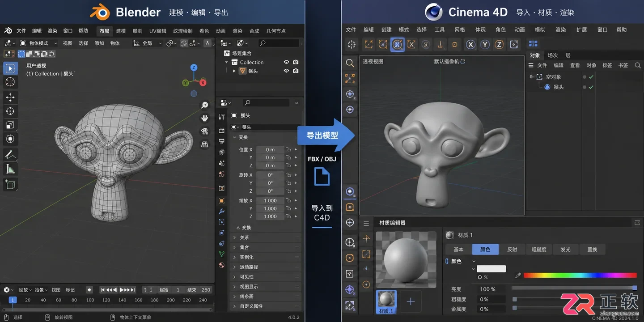Toggle render camera icon for 猴头
This screenshot has height=322, width=644.
pyautogui.click(x=296, y=71)
